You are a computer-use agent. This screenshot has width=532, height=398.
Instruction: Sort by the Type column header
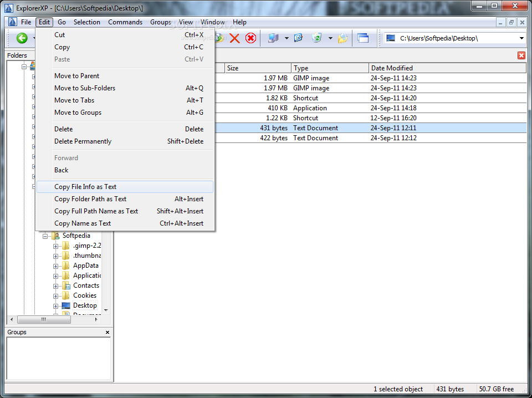tap(330, 68)
